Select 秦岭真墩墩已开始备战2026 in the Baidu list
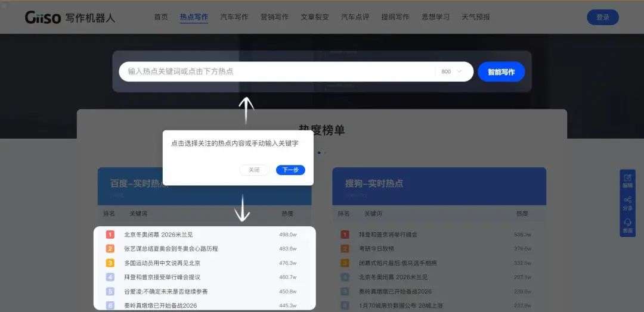Image resolution: width=644 pixels, height=312 pixels. click(160, 305)
